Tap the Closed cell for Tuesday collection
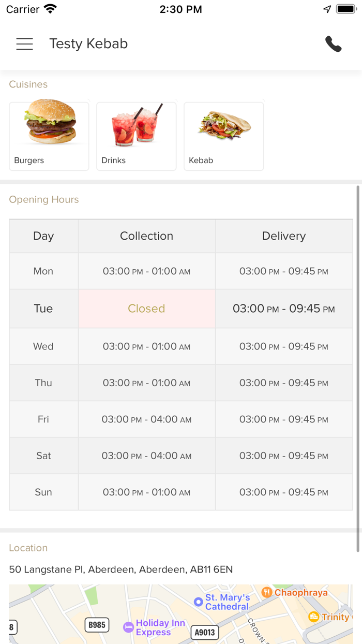The width and height of the screenshot is (362, 644). tap(146, 309)
